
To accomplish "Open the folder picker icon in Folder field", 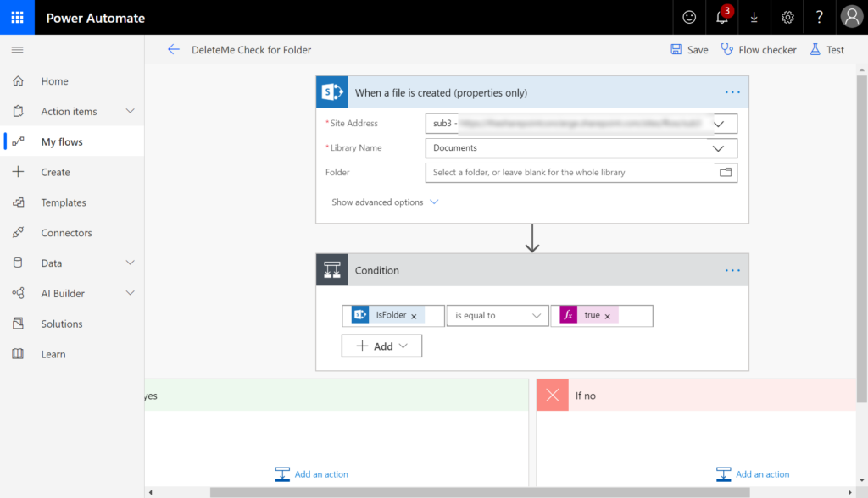I will coord(726,172).
